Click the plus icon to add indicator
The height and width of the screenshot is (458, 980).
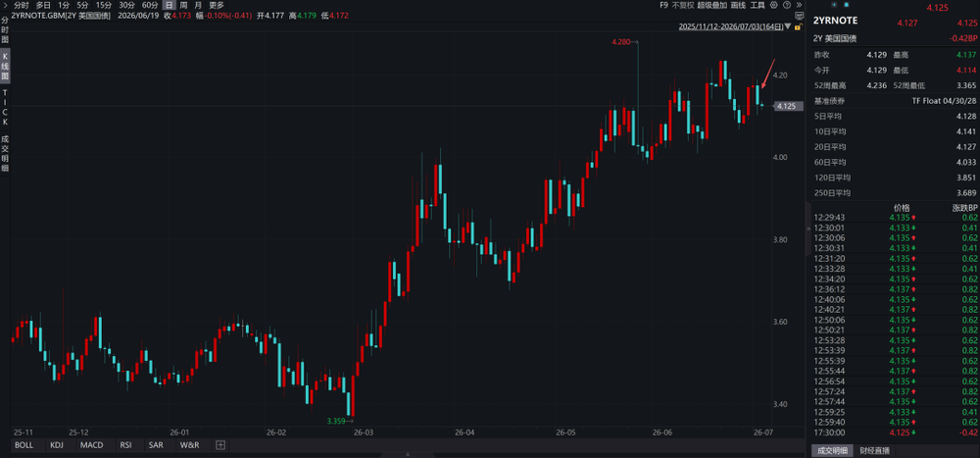click(220, 445)
